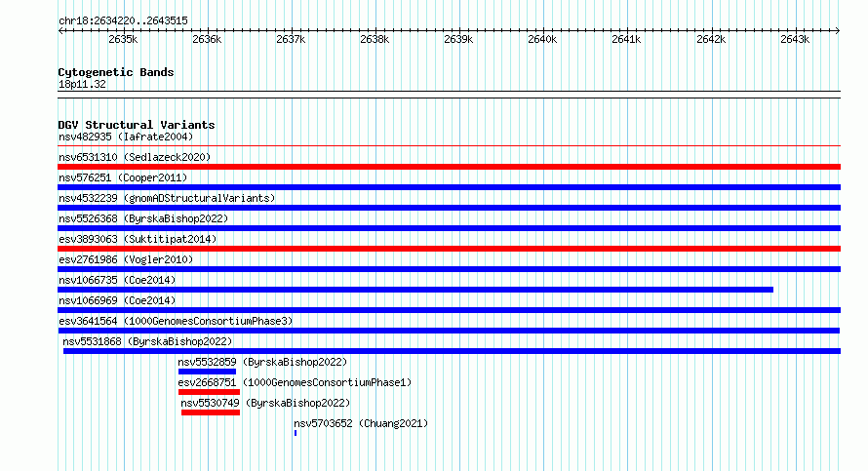Click the blue bar for nsv576251
Image resolution: width=868 pixels, height=471 pixels.
(449, 187)
